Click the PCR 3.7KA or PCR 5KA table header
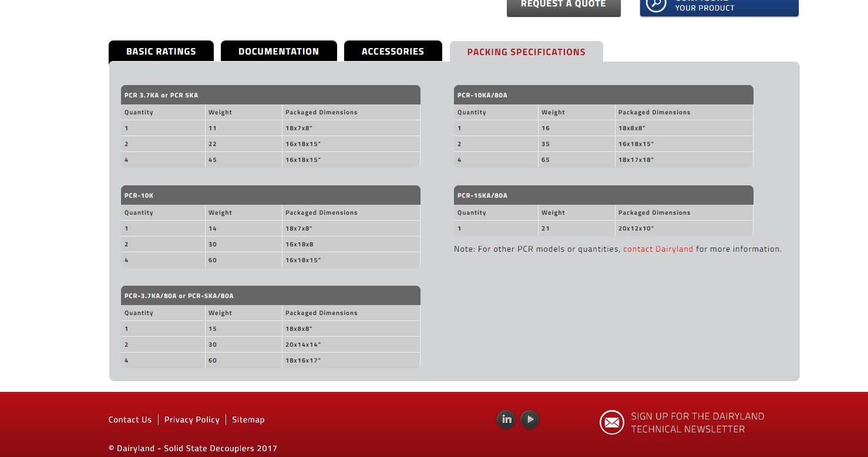Viewport: 868px width, 457px height. pos(271,95)
